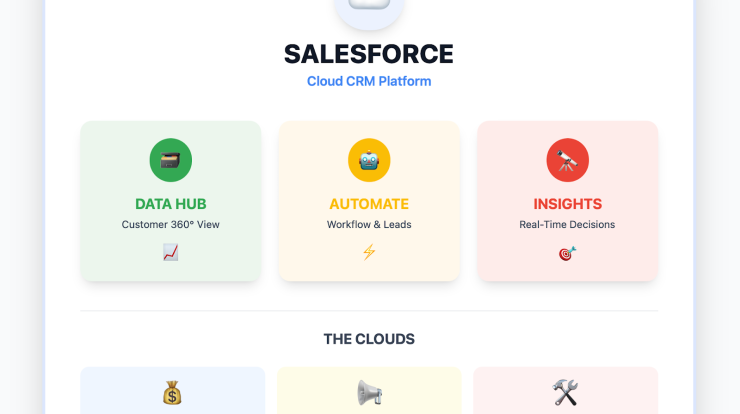Click the SALESFORCE main title
The height and width of the screenshot is (414, 740).
pyautogui.click(x=369, y=54)
